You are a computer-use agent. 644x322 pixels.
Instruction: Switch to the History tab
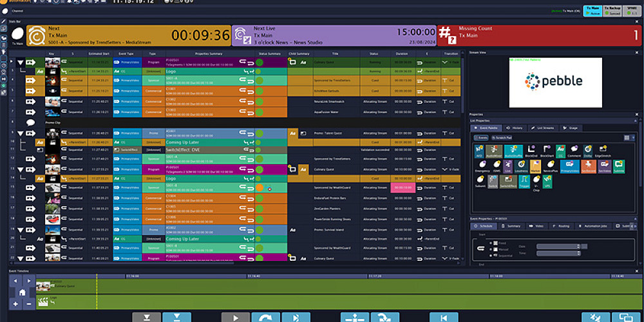[x=513, y=128]
